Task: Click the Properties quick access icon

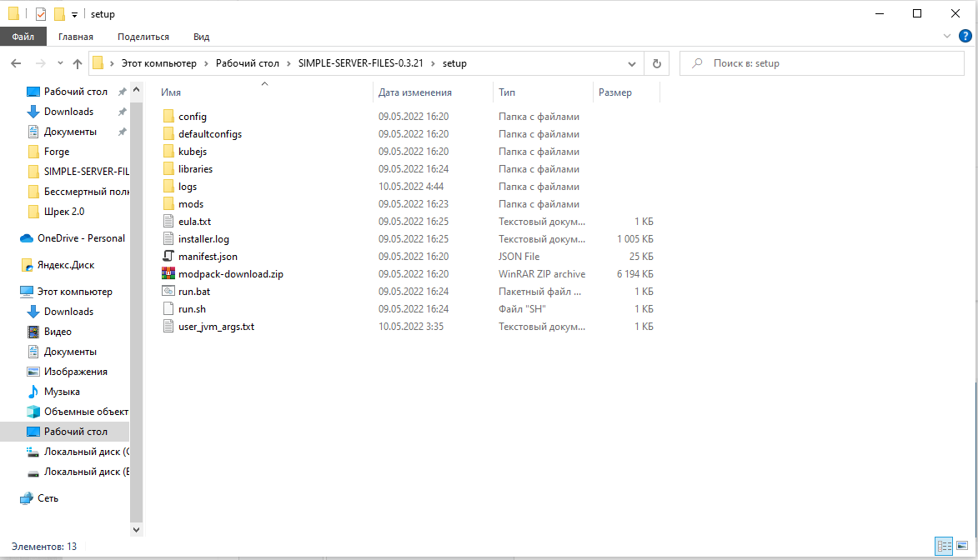Action: (41, 13)
